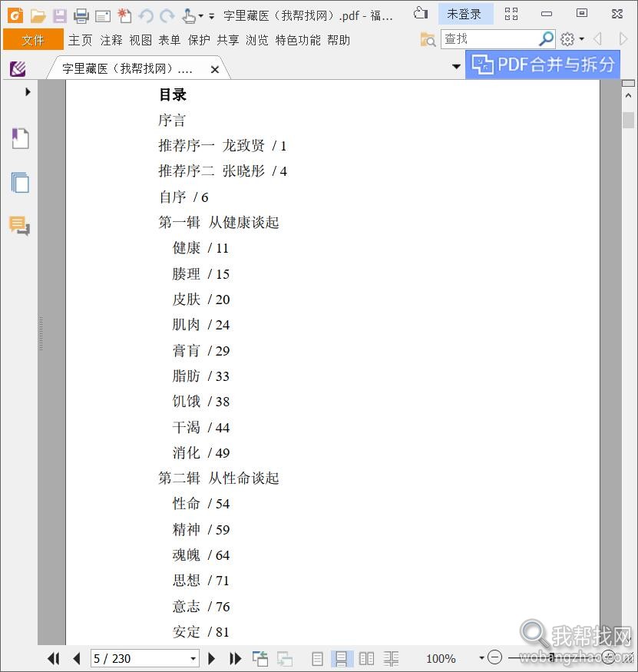The width and height of the screenshot is (638, 672).
Task: Switch to the 特色功能 ribbon tab
Action: tap(298, 40)
